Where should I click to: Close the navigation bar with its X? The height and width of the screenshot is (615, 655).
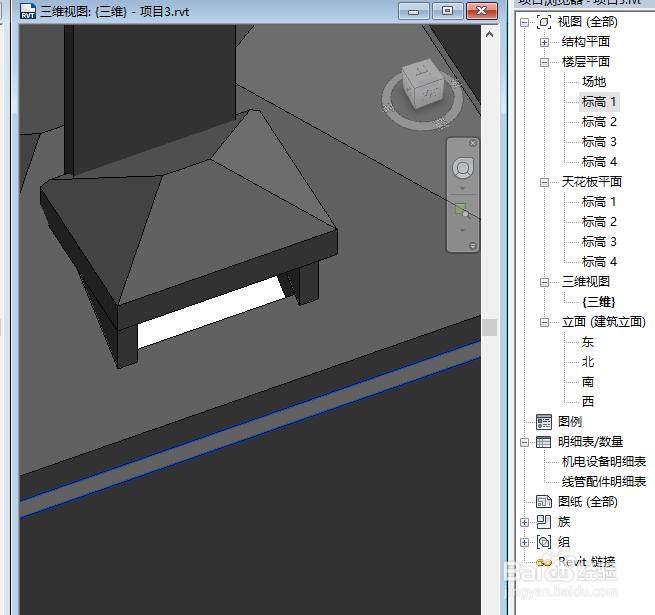coord(473,143)
